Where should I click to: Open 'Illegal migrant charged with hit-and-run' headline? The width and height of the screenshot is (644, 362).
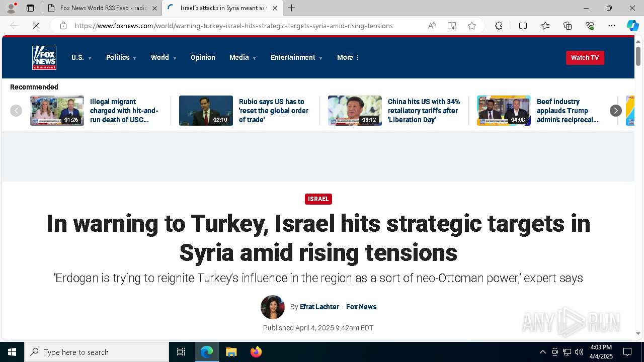(x=124, y=111)
